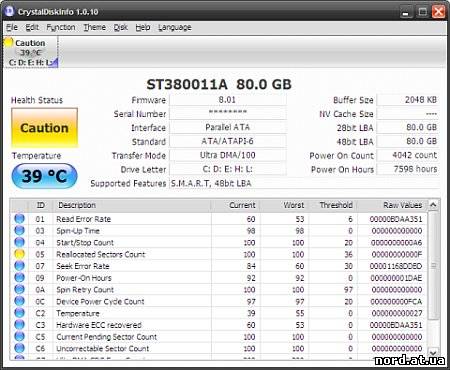Click the Power On Count value 4042 count
Screen dimensions: 450x370
coord(407,155)
